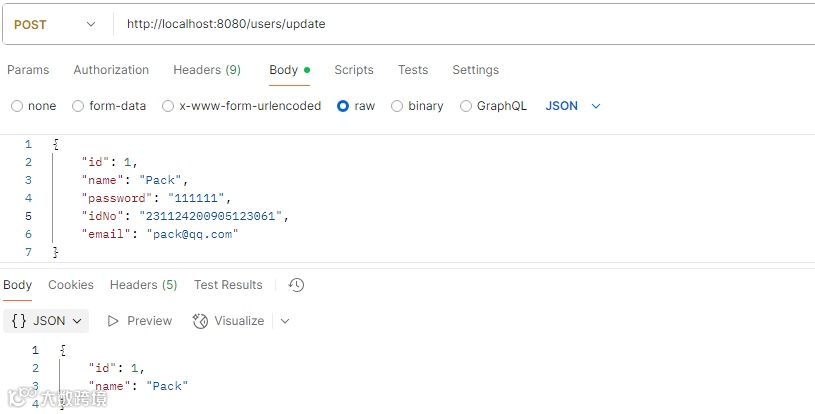Select the binary body radio button
The image size is (815, 414).
click(397, 106)
